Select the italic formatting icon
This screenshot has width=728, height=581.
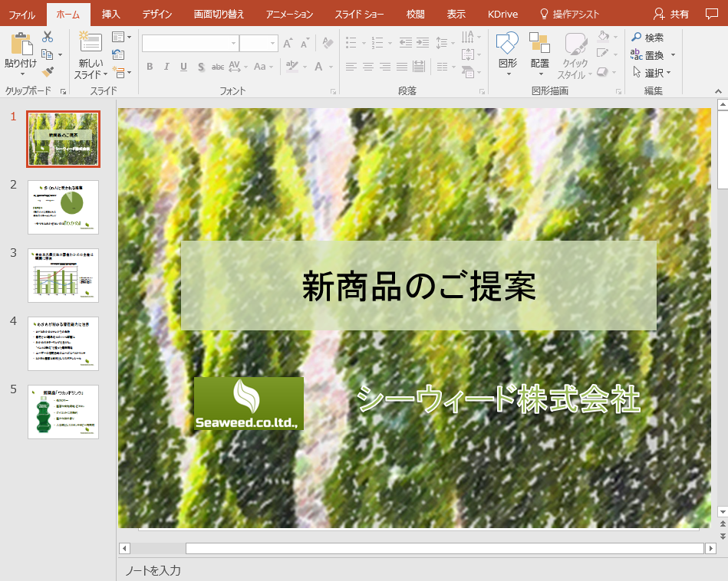click(x=166, y=67)
